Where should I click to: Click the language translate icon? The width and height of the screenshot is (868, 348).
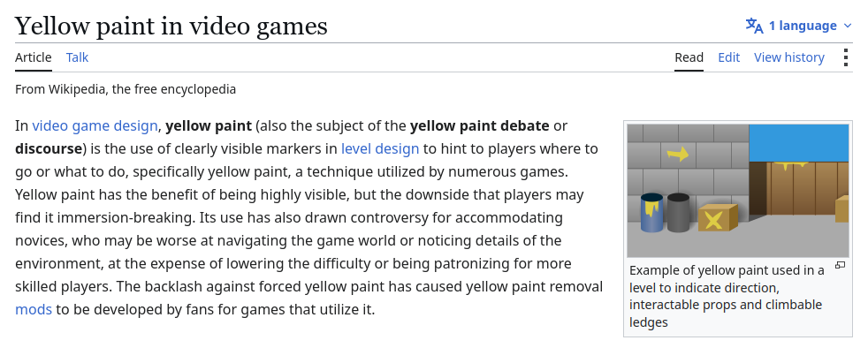tap(754, 26)
